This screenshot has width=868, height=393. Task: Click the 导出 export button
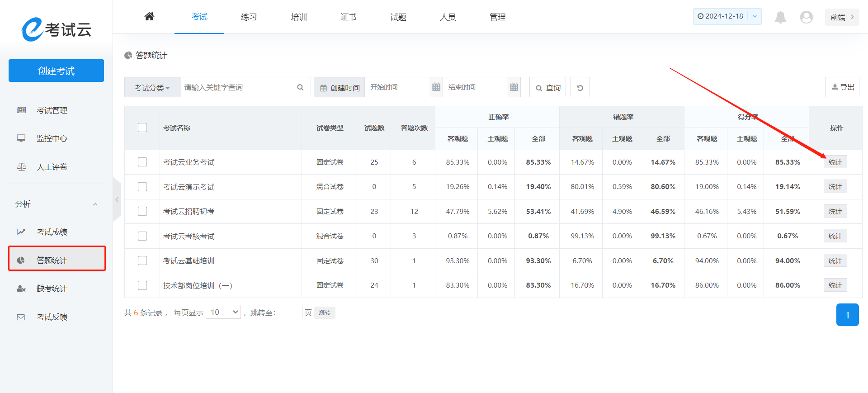click(x=842, y=87)
